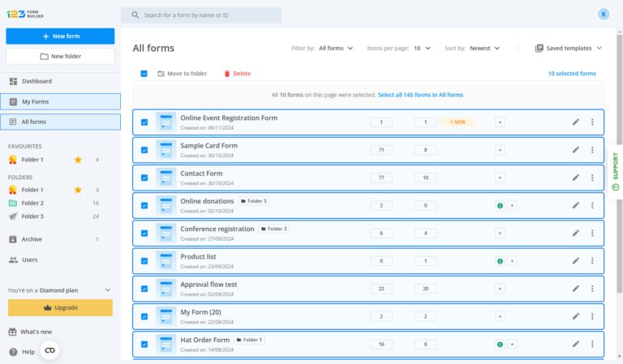Deselect the Conference registration checkbox
Viewport: 623px width, 364px height.
coord(144,233)
